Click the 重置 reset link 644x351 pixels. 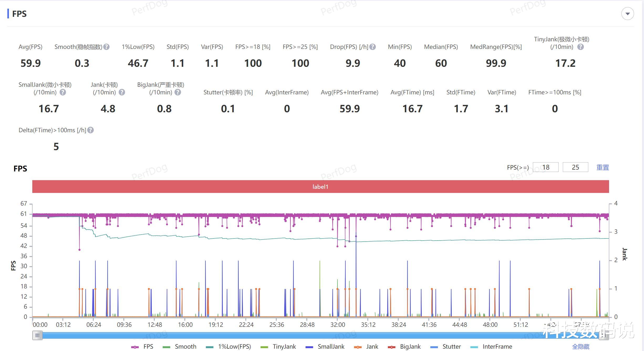point(603,167)
